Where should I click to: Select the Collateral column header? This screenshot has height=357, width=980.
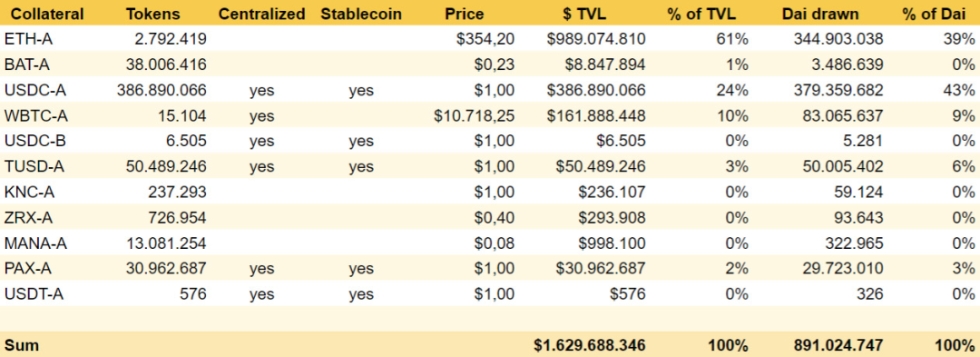click(44, 13)
